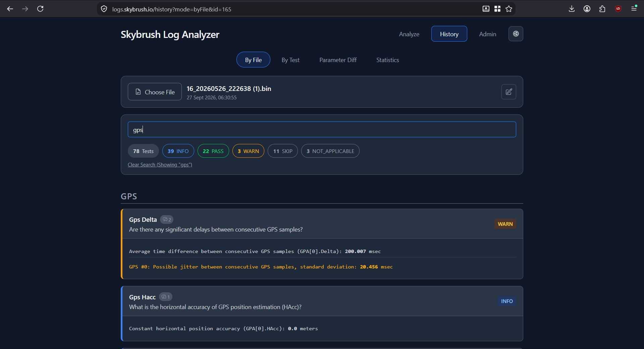Filter by 78 Tests chip
644x349 pixels.
(143, 151)
